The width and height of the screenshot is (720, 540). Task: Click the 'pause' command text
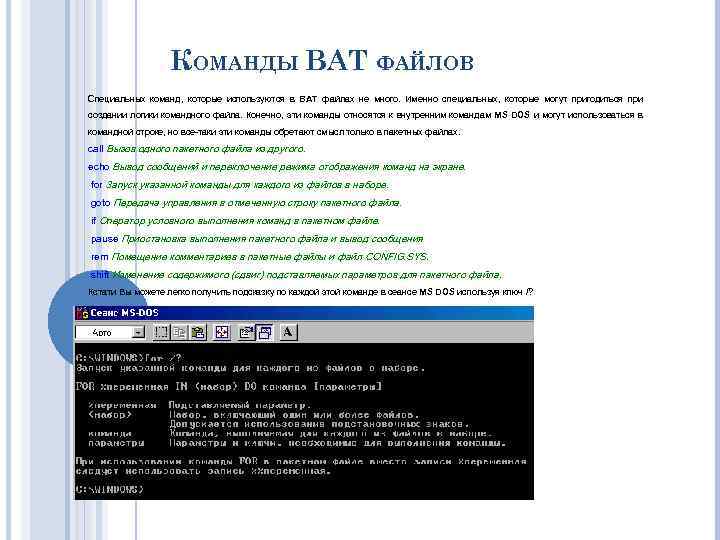[x=105, y=239]
